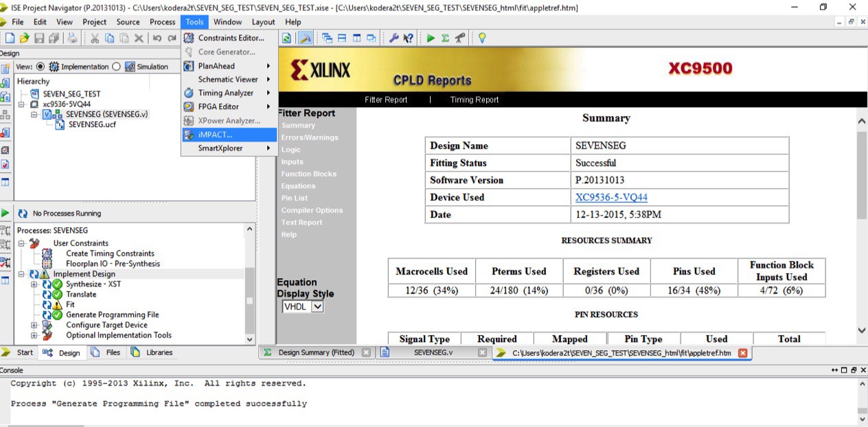The height and width of the screenshot is (427, 868).
Task: Collapse the SEVENSEG (SEVENSEG.v) hierarchy node
Action: (34, 115)
